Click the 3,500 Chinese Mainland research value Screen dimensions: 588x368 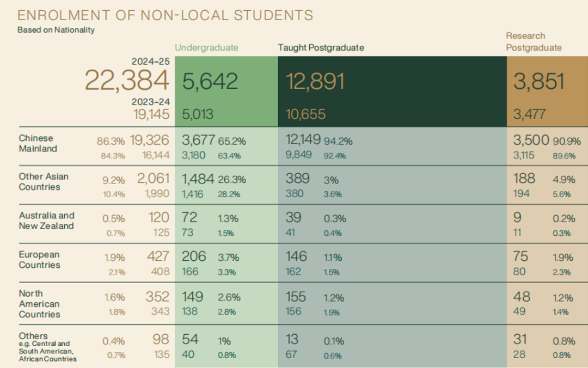(x=531, y=140)
